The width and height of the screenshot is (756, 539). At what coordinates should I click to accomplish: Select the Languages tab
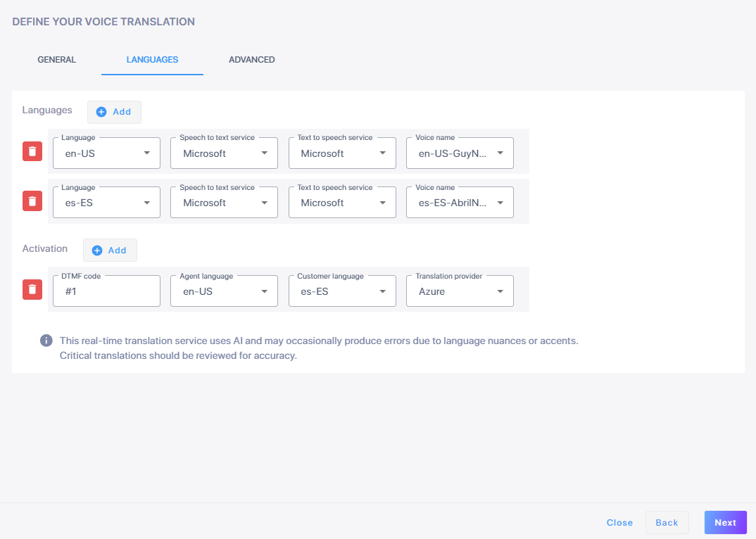[x=152, y=60]
